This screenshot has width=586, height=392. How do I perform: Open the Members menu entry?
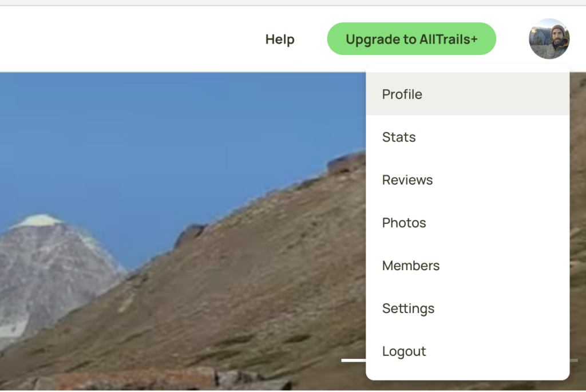411,266
